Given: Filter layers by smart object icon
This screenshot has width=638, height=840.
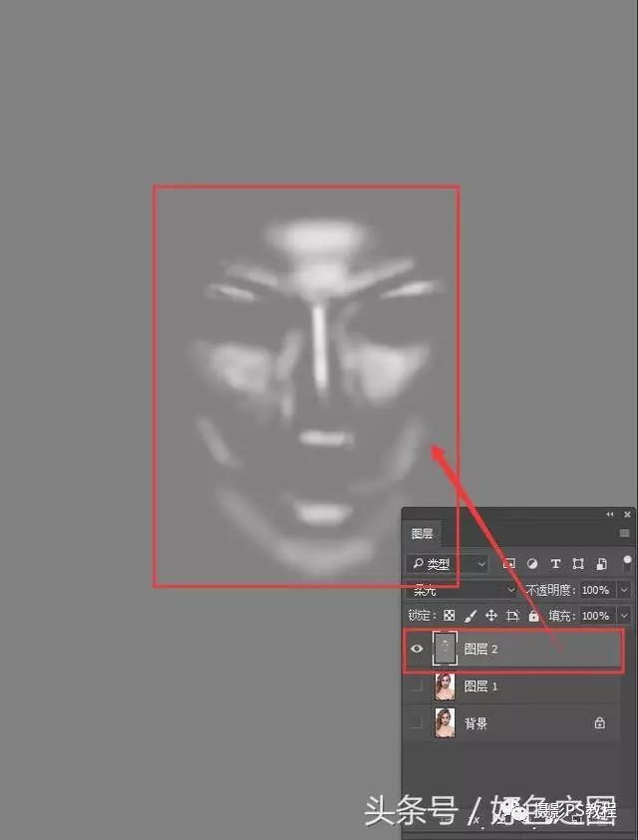Looking at the screenshot, I should click(600, 564).
